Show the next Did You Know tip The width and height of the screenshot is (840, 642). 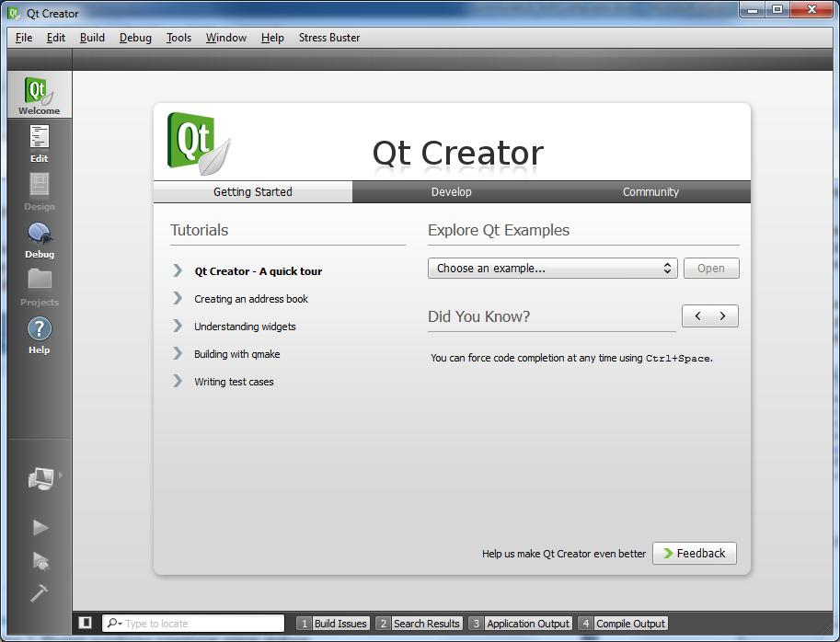[722, 315]
